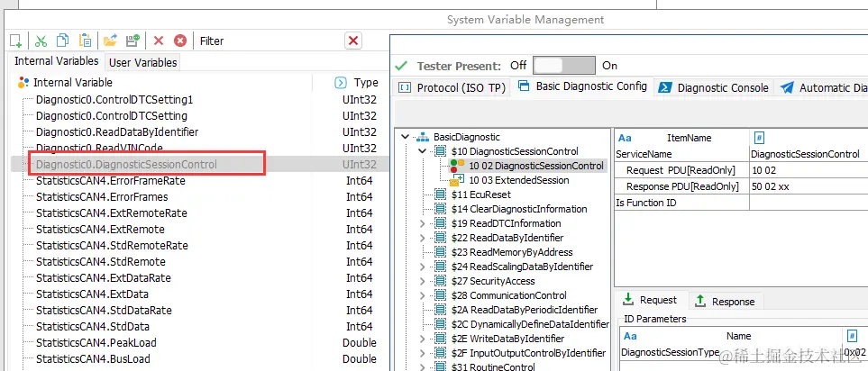
Task: Open the Response tab
Action: 726,302
